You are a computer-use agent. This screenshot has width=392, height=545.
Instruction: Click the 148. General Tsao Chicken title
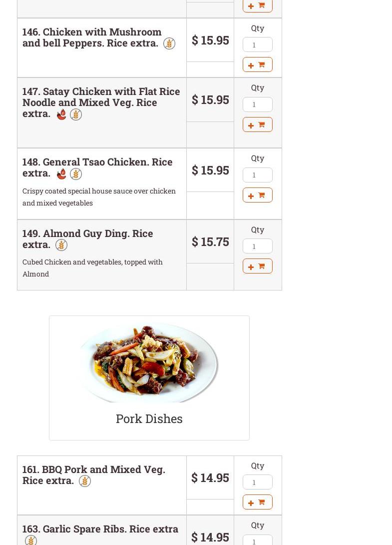point(97,167)
